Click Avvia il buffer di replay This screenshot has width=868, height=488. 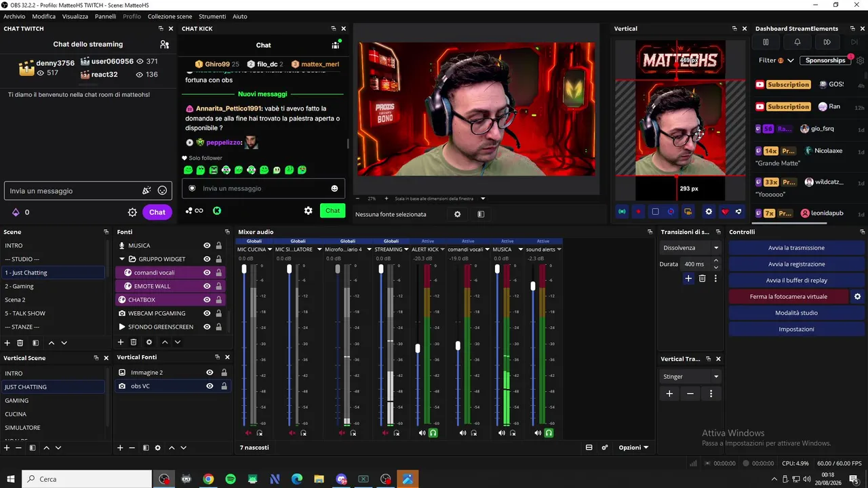pyautogui.click(x=796, y=281)
